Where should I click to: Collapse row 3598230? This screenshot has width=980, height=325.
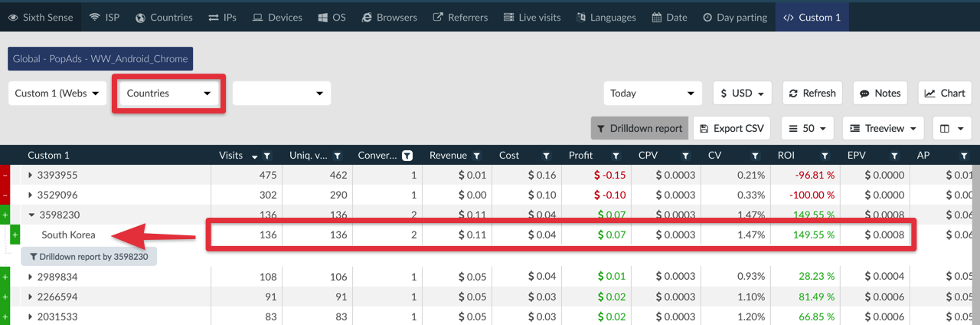[31, 215]
